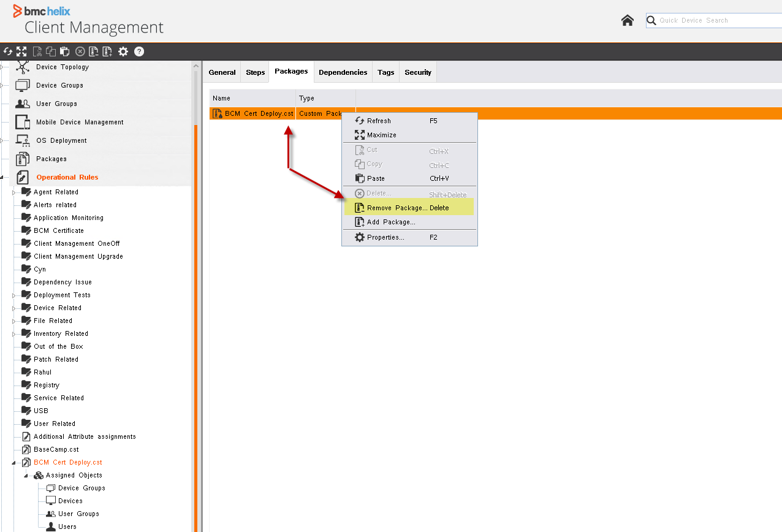Image resolution: width=782 pixels, height=532 pixels.
Task: Click the User Groups icon under Assigned Objects
Action: (51, 514)
